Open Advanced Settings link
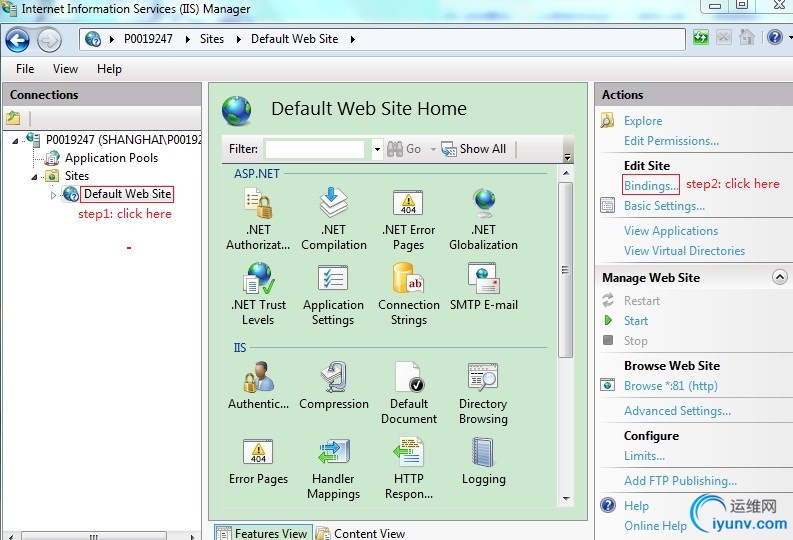Image resolution: width=793 pixels, height=540 pixels. coord(677,411)
